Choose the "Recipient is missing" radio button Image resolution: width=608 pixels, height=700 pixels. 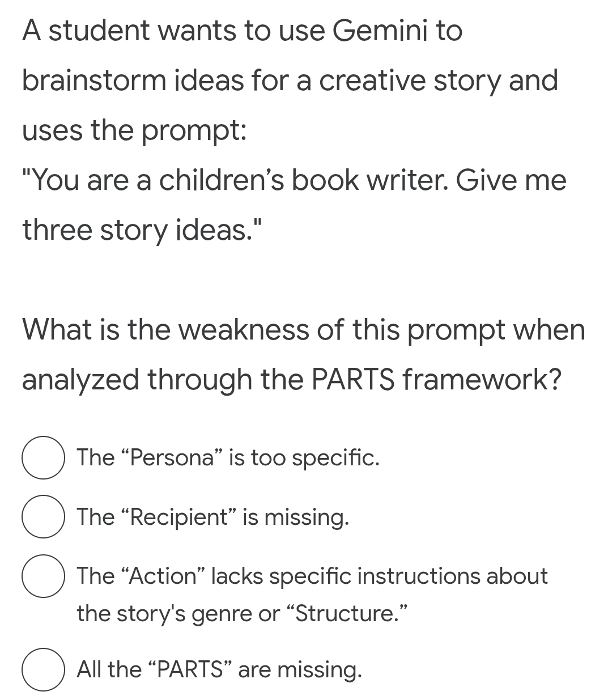coord(42,517)
